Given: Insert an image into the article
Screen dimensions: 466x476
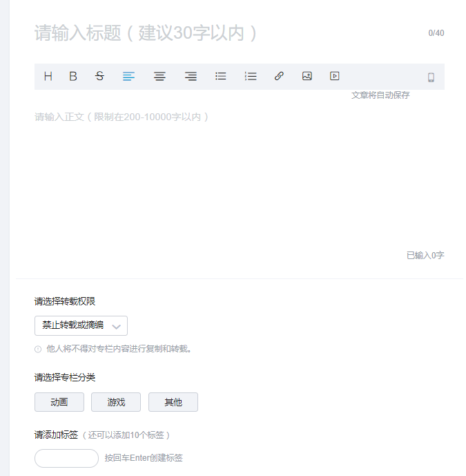Looking at the screenshot, I should [307, 77].
